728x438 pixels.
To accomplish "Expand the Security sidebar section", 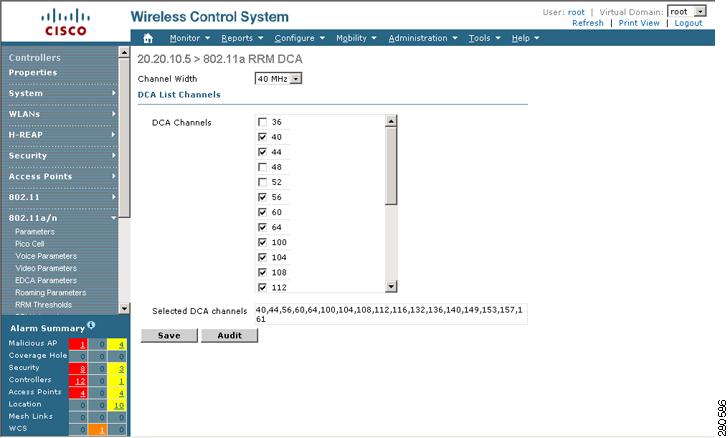I will tap(62, 156).
